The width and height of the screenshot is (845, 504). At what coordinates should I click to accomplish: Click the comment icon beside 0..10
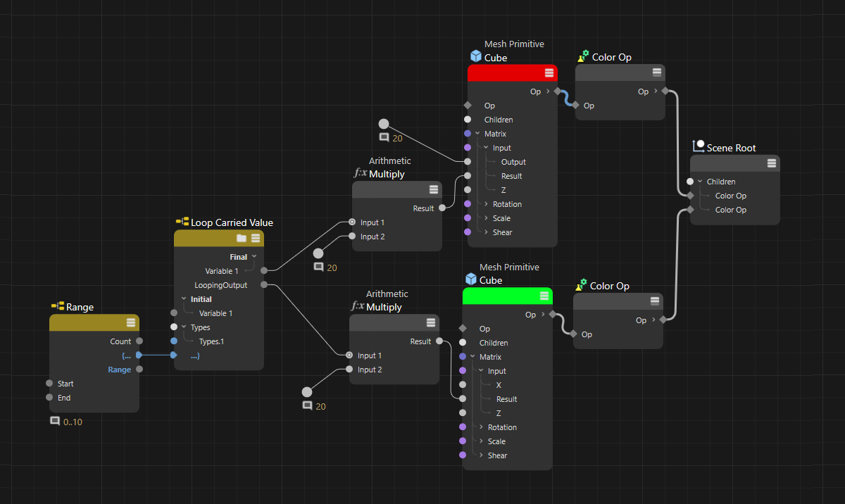coord(55,421)
